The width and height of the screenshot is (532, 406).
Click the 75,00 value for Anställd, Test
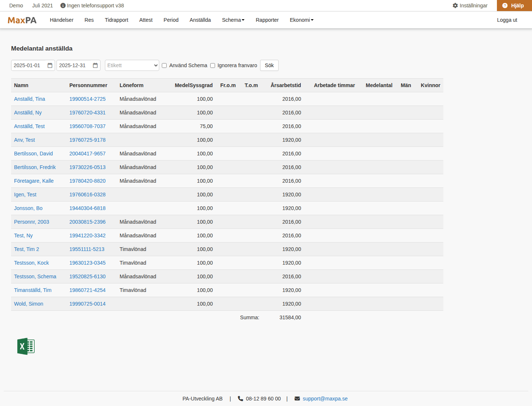point(206,126)
